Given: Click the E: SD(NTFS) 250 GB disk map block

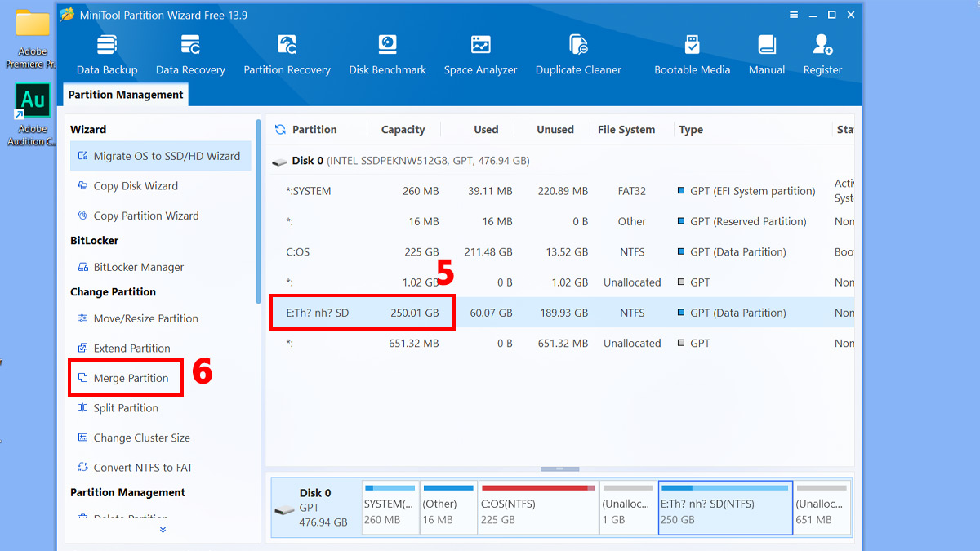Looking at the screenshot, I should (x=725, y=508).
